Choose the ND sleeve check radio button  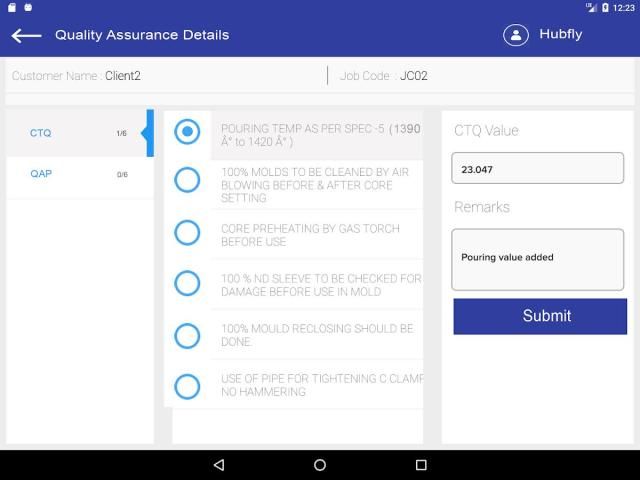click(x=187, y=283)
